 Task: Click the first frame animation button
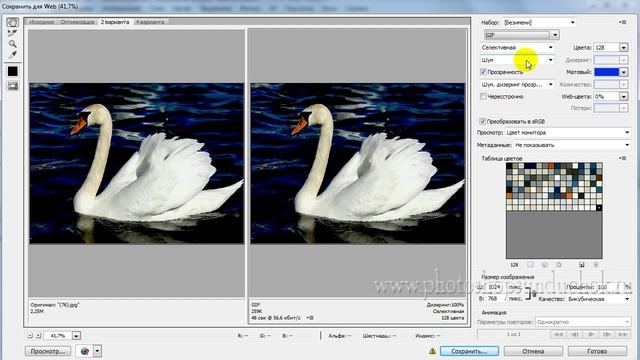[x=558, y=334]
